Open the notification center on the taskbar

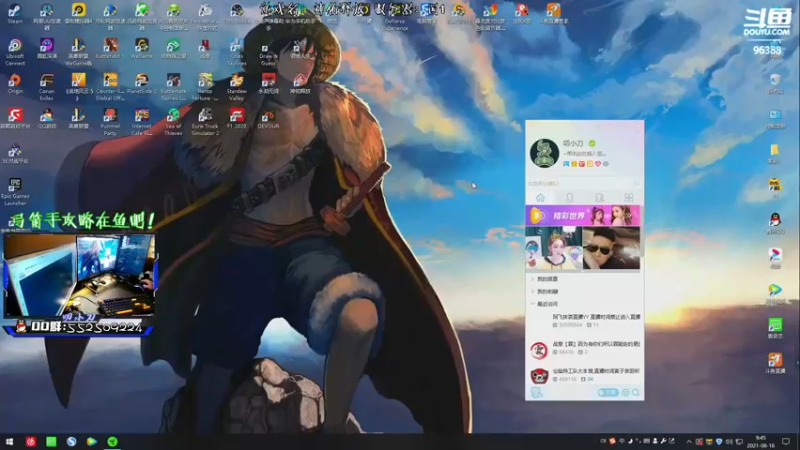[786, 441]
